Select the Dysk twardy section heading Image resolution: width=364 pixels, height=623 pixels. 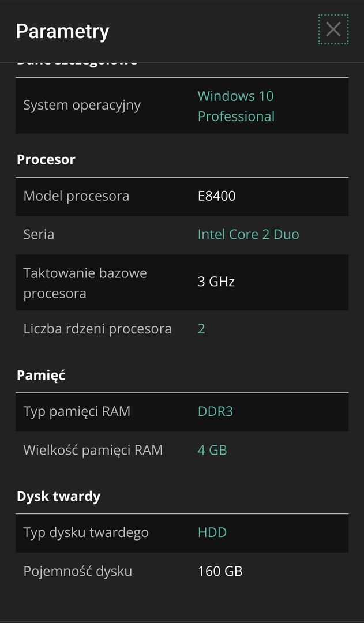[58, 496]
